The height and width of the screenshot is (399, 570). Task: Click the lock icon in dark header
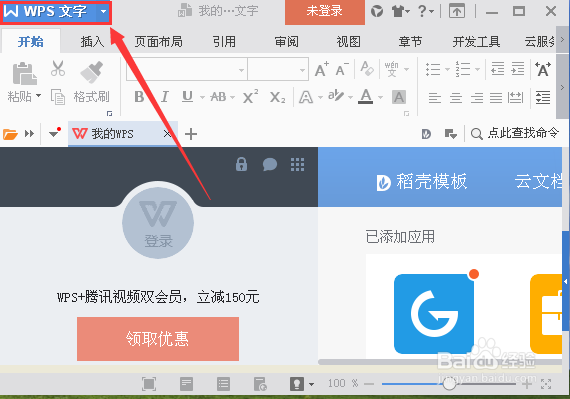pyautogui.click(x=241, y=164)
